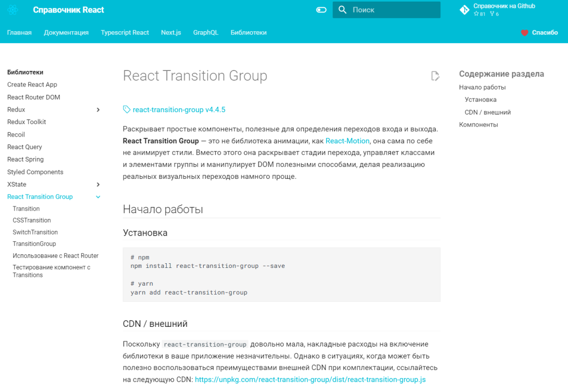
Task: Click the XState sidebar label
Action: pos(17,185)
